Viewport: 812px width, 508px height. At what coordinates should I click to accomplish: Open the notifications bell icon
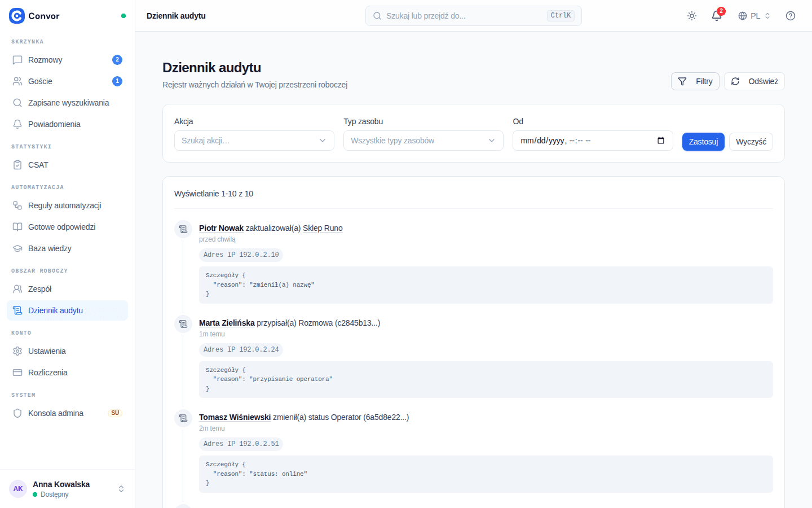(717, 16)
